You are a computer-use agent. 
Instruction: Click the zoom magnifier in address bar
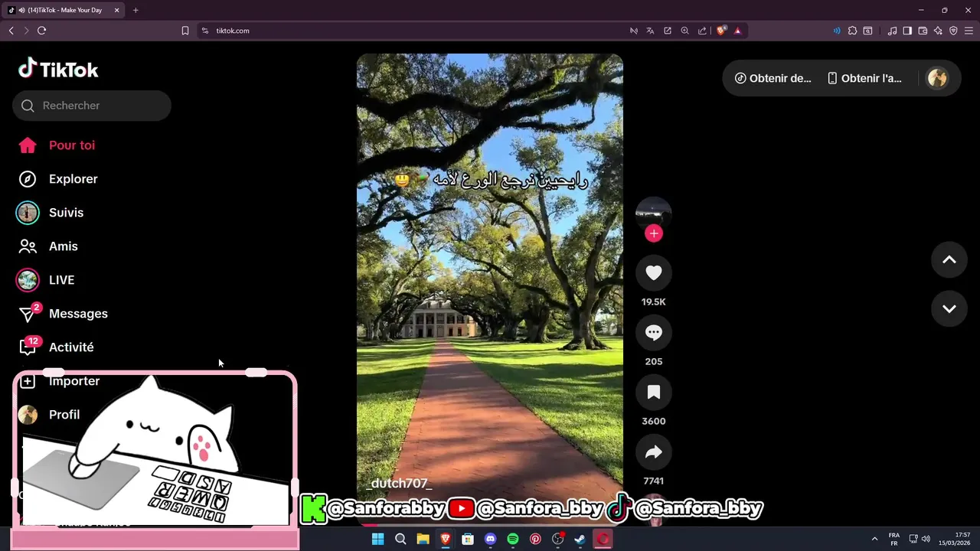[684, 31]
